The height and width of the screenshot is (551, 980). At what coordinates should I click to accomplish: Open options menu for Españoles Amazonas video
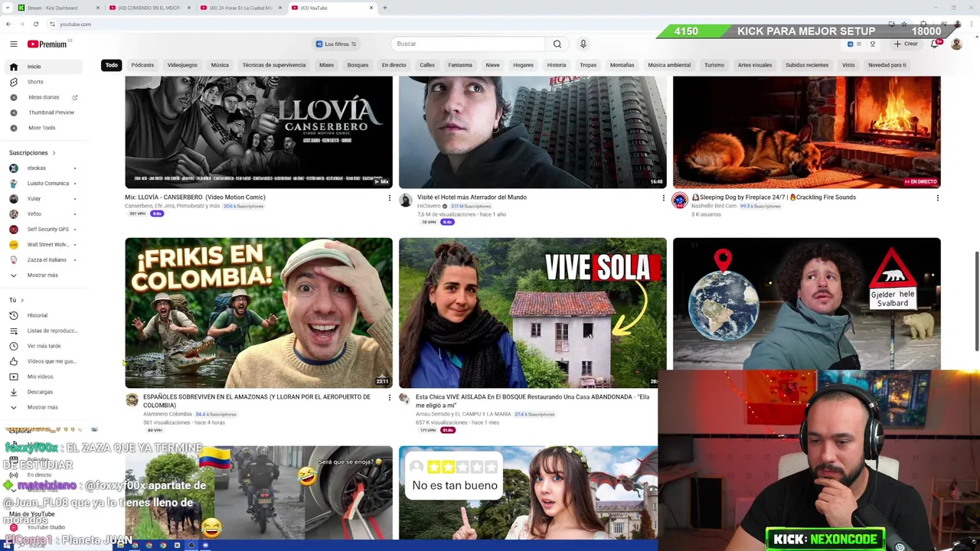point(389,398)
